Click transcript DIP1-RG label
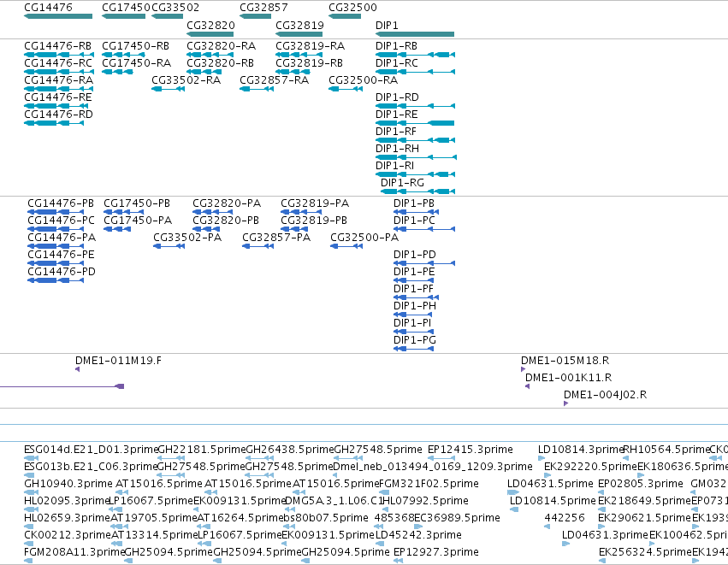The width and height of the screenshot is (728, 565). [403, 183]
